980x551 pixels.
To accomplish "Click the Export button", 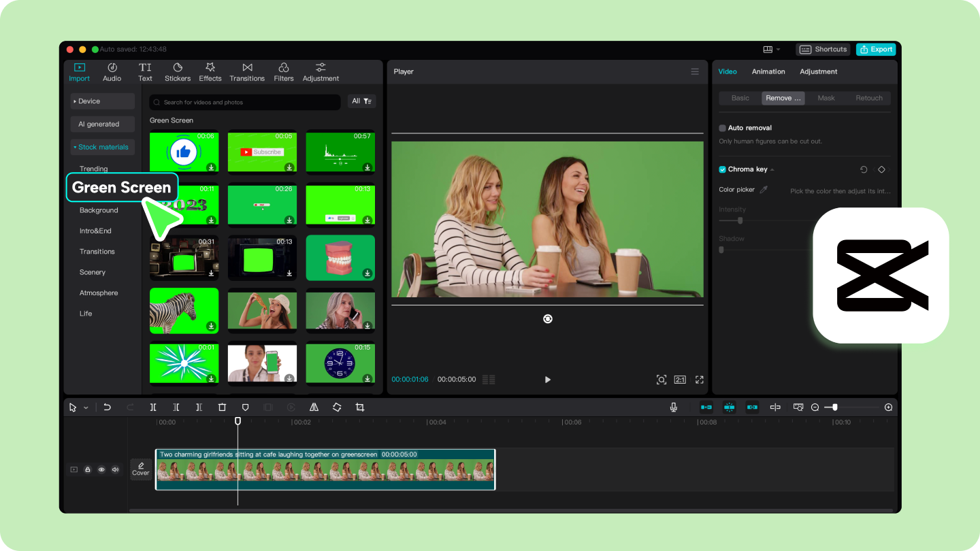I will pyautogui.click(x=876, y=49).
